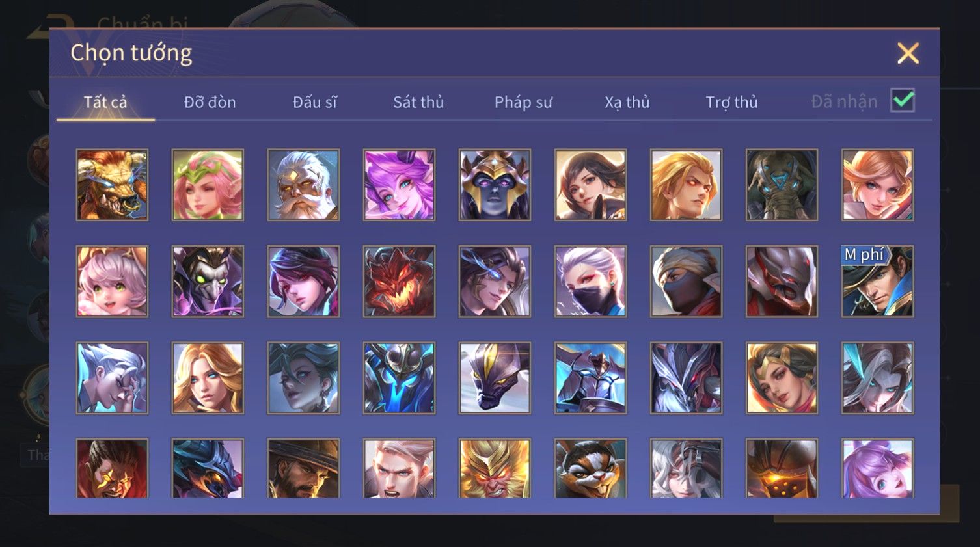The height and width of the screenshot is (547, 980).
Task: Pick the hero marked 'M phí'
Action: 877,281
